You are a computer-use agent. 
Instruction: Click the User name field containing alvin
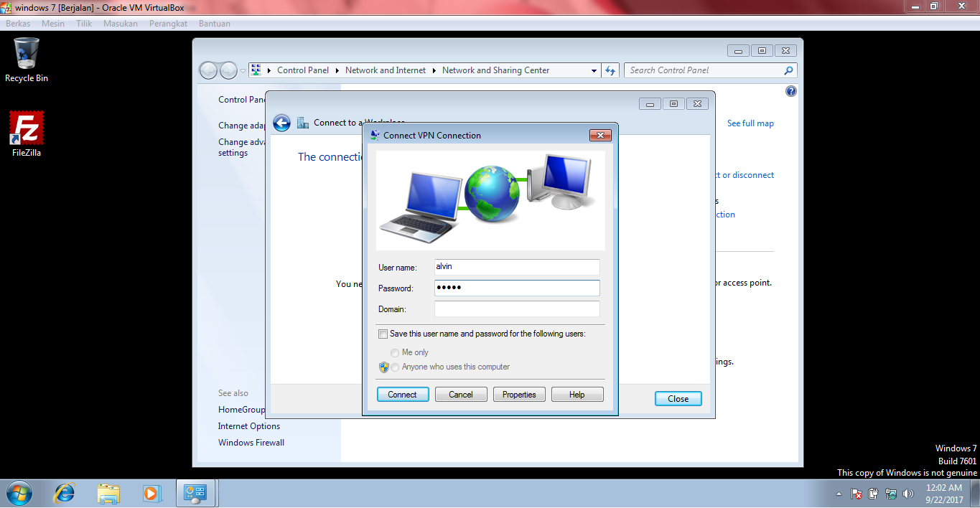click(517, 267)
